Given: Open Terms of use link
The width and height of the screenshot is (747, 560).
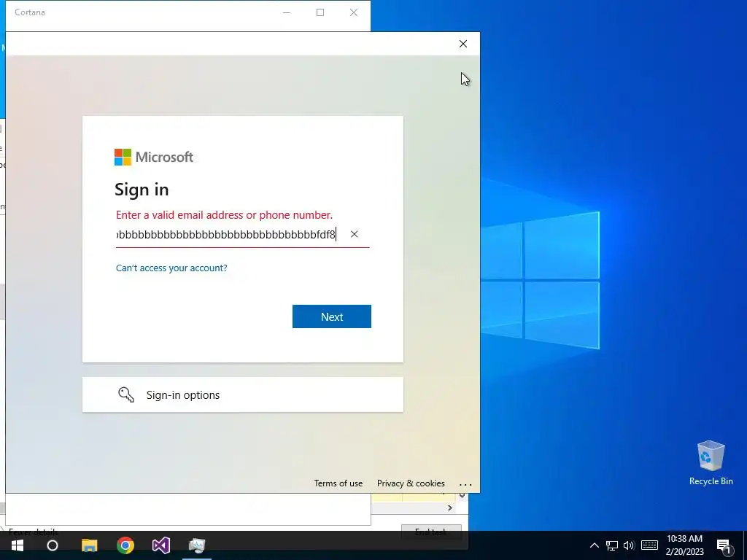Looking at the screenshot, I should pos(338,483).
